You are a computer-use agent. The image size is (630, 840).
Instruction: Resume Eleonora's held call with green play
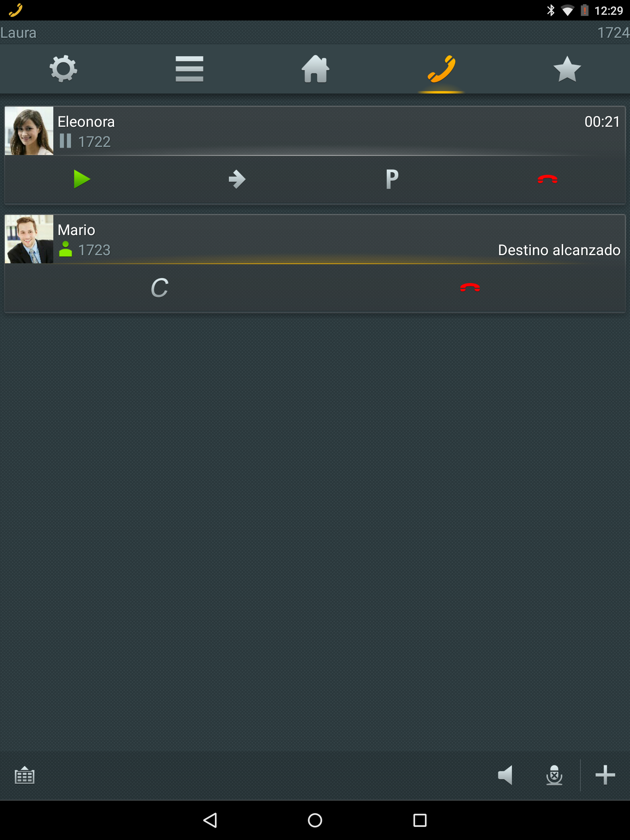coord(82,179)
